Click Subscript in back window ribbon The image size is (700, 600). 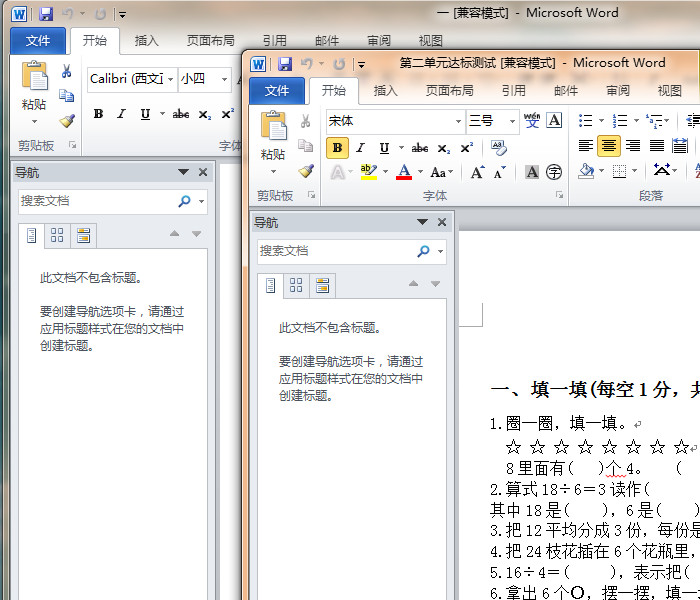(204, 114)
